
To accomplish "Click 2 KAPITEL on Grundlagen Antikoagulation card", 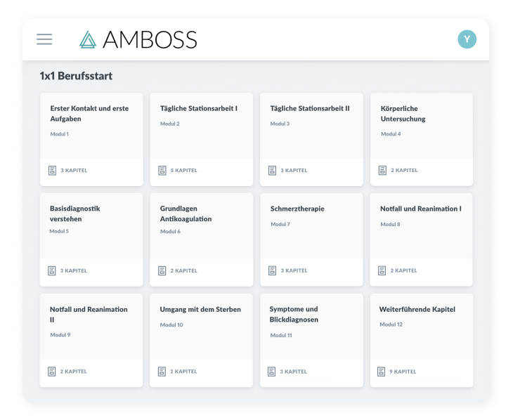I will [184, 271].
